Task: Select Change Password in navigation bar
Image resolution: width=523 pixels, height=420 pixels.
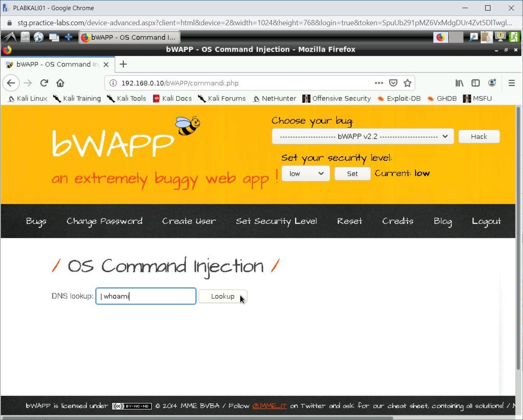Action: point(105,221)
